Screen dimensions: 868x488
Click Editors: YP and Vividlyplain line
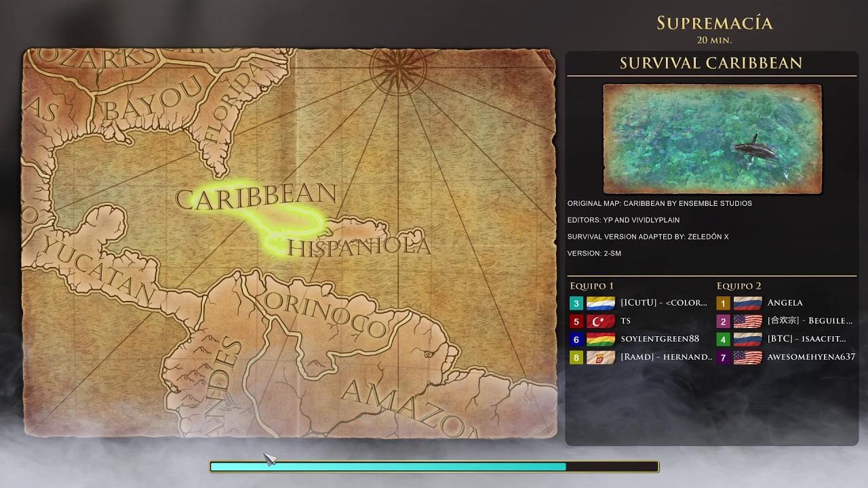pyautogui.click(x=623, y=220)
